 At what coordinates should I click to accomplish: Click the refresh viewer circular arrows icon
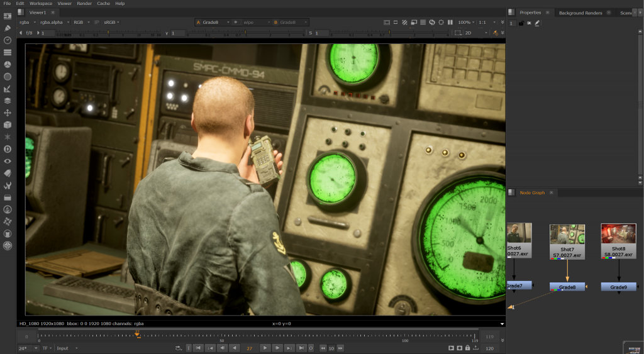[x=432, y=22]
